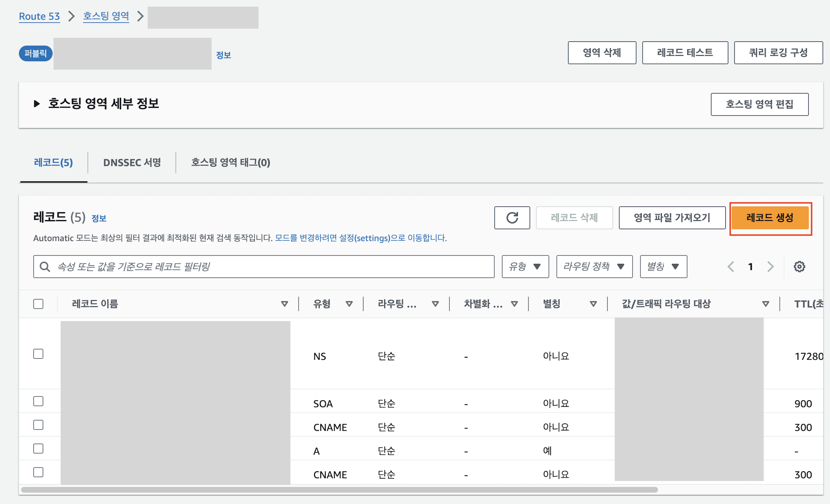The width and height of the screenshot is (830, 504).
Task: Click the refresh records icon button
Action: (x=512, y=218)
